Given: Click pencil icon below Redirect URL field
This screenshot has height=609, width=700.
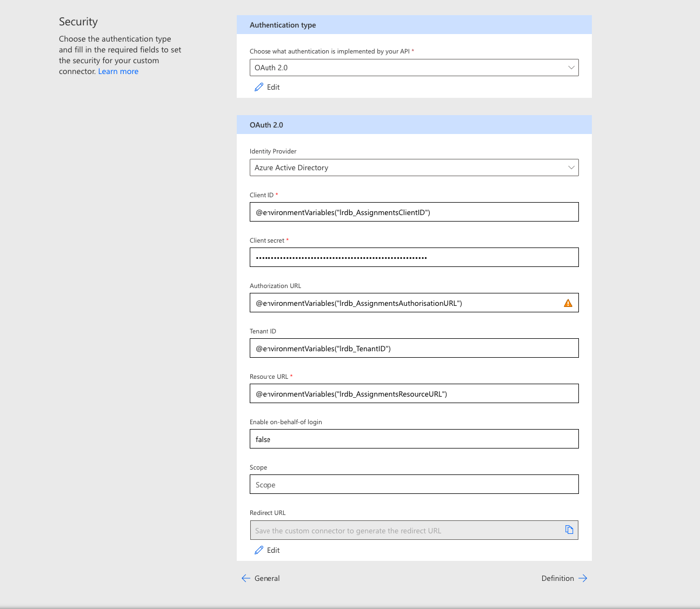Looking at the screenshot, I should pos(259,550).
